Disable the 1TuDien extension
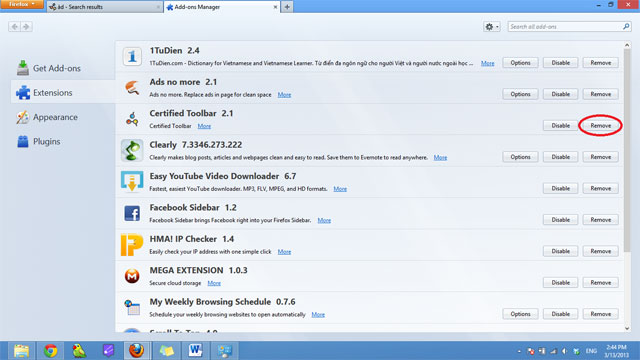 pos(560,63)
